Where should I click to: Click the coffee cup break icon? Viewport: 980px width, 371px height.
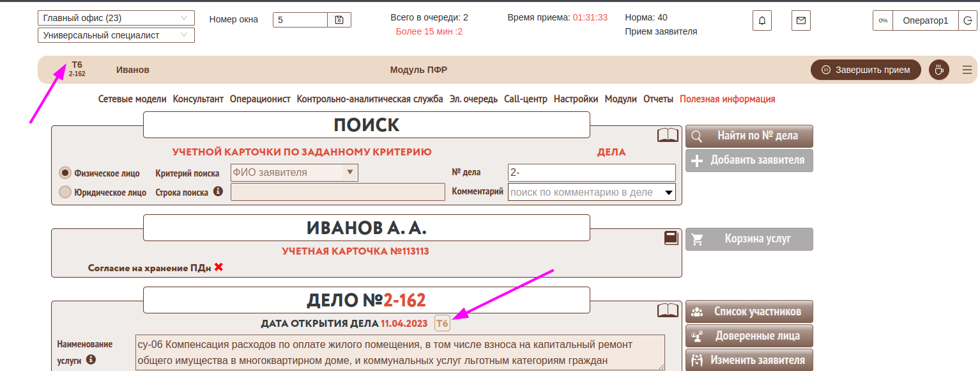938,70
